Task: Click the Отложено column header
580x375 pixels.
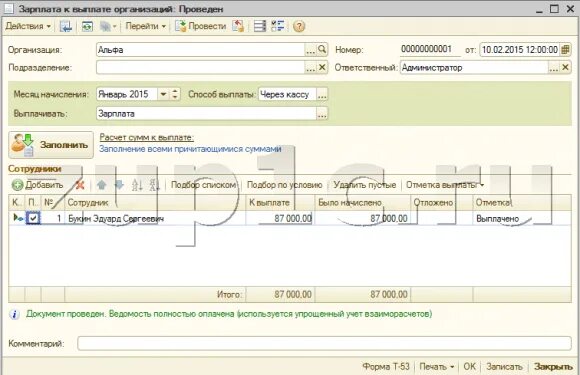Action: tap(442, 203)
